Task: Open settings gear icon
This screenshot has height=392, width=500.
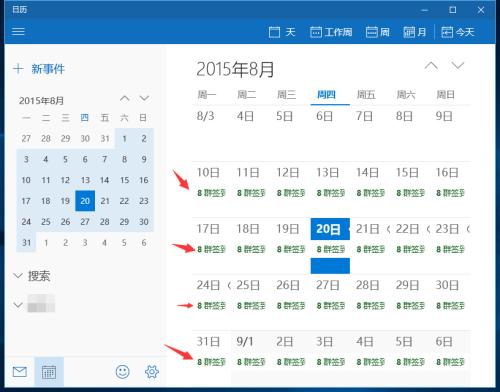Action: pos(152,372)
